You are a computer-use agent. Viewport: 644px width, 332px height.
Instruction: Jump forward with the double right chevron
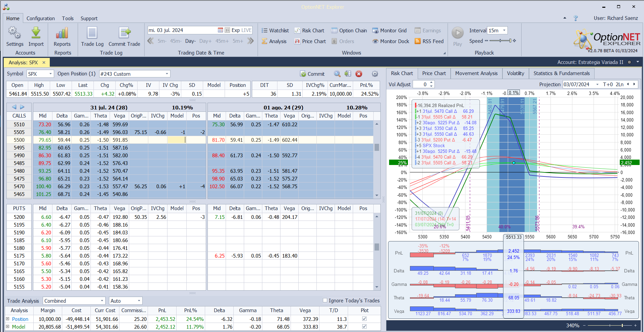click(250, 41)
